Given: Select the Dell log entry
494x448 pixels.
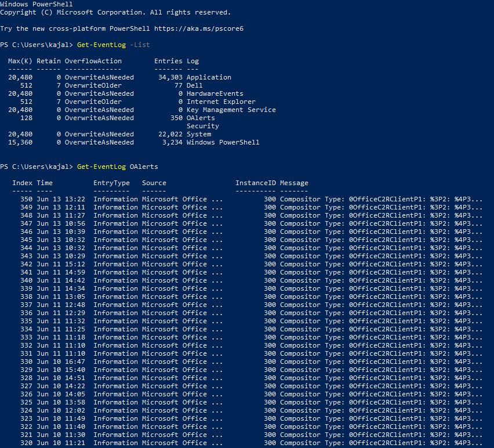Looking at the screenshot, I should pyautogui.click(x=195, y=85).
